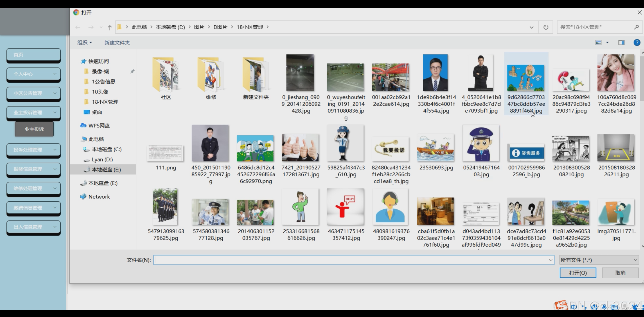Select Network in navigation pane
The width and height of the screenshot is (644, 317).
pyautogui.click(x=99, y=197)
